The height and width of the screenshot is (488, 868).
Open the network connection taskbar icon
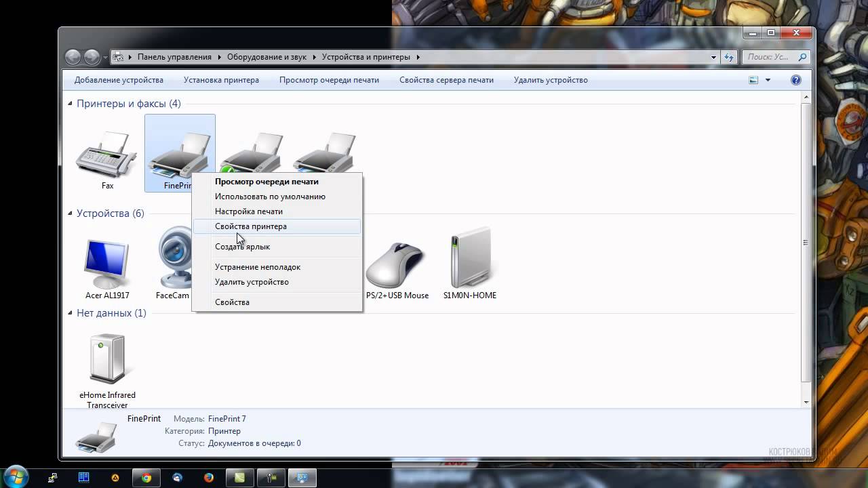(52, 477)
